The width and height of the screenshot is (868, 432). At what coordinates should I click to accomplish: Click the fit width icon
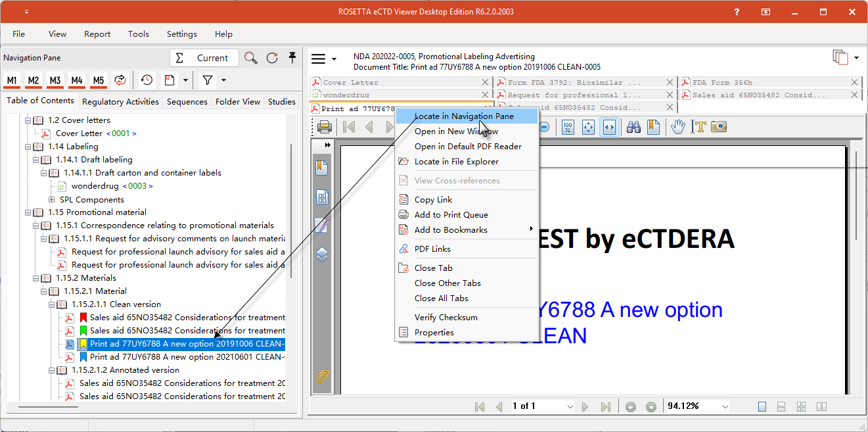click(x=609, y=127)
